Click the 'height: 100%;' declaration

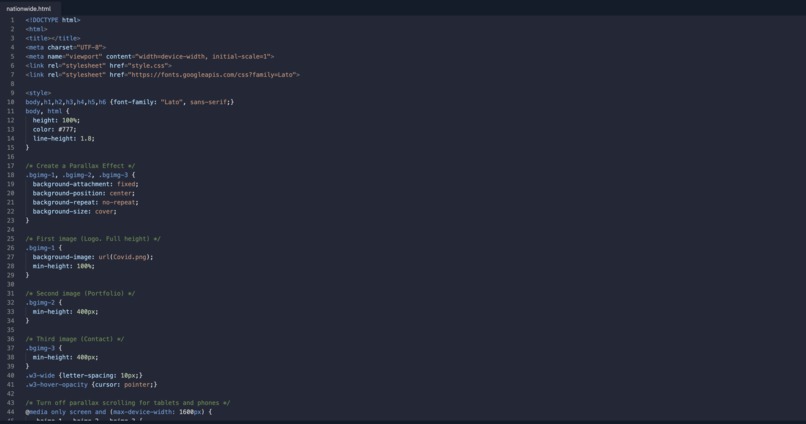click(x=57, y=121)
